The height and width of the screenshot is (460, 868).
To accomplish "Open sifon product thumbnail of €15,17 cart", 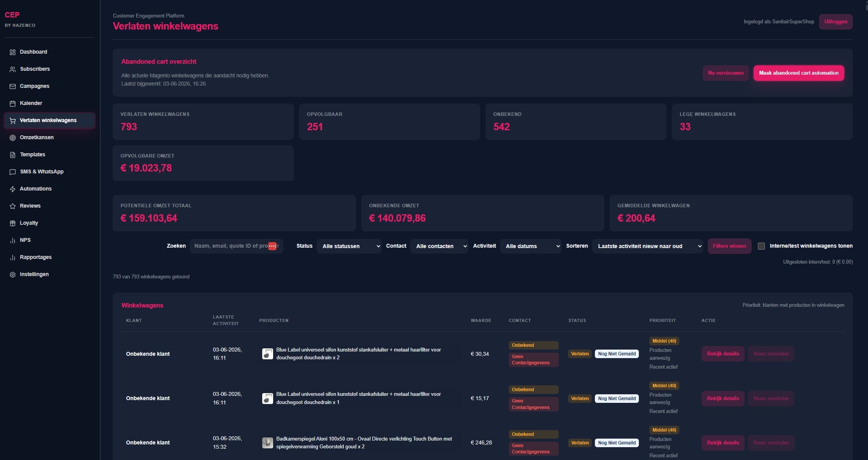I will [267, 398].
